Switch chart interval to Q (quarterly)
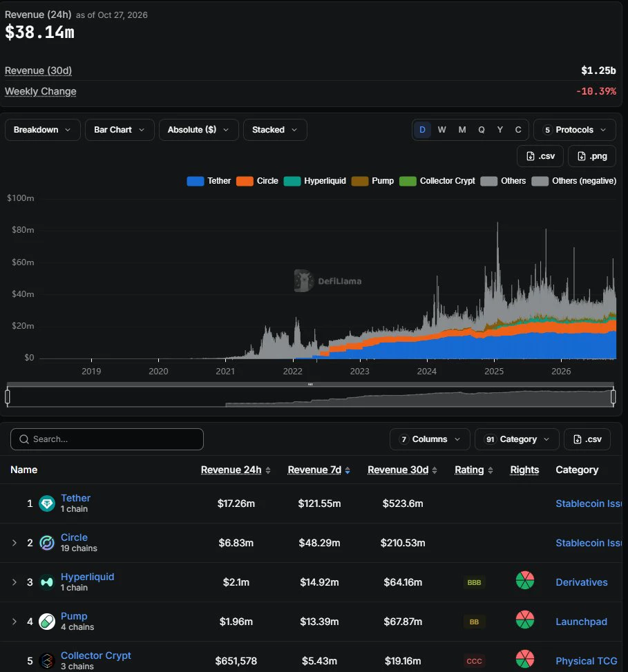 482,130
